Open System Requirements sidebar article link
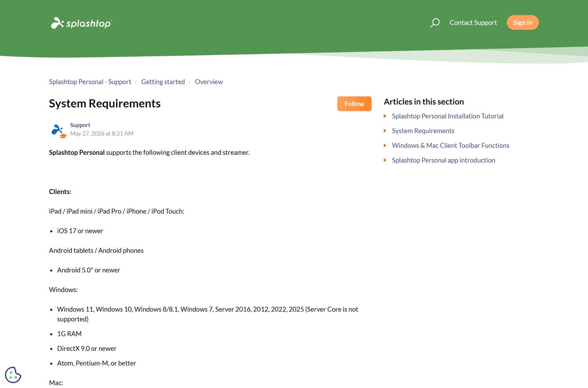The image size is (588, 388). point(423,131)
